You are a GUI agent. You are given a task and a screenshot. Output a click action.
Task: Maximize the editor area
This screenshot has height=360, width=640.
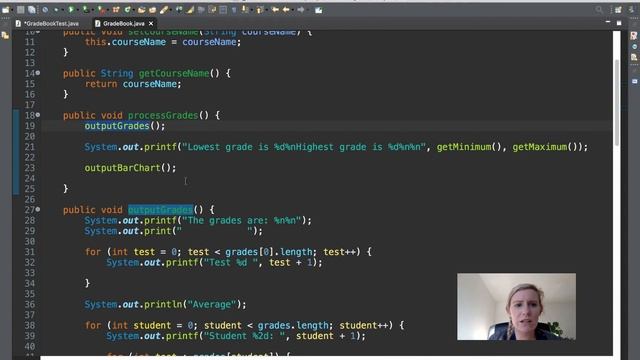pyautogui.click(x=619, y=23)
